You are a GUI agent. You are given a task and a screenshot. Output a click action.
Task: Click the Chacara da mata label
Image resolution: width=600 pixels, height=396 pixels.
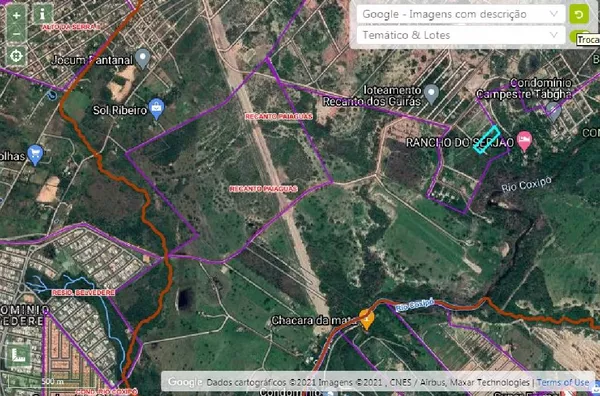[315, 320]
